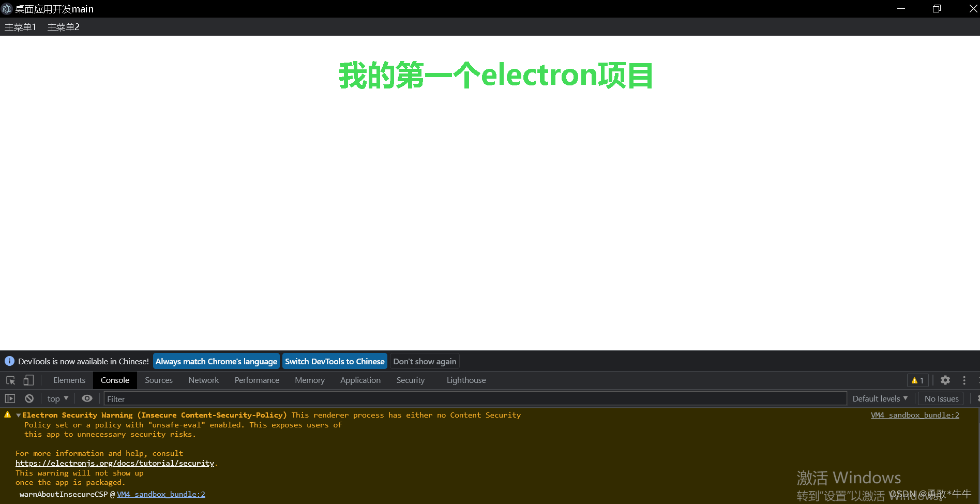
Task: Click the yellow warning triangle on the message
Action: 7,414
